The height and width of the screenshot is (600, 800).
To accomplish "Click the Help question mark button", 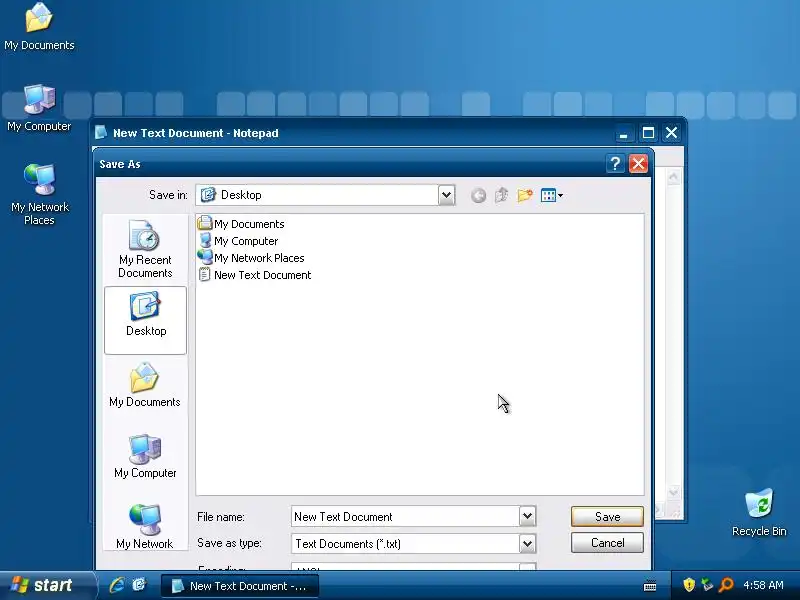I will (x=615, y=164).
